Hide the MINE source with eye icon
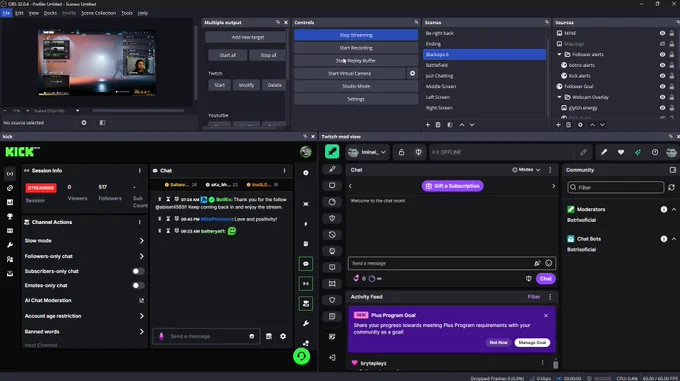Image resolution: width=680 pixels, height=381 pixels. pyautogui.click(x=662, y=33)
